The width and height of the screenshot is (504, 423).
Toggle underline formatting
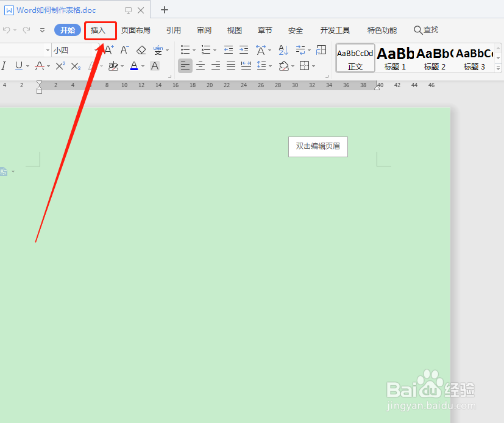[19, 66]
